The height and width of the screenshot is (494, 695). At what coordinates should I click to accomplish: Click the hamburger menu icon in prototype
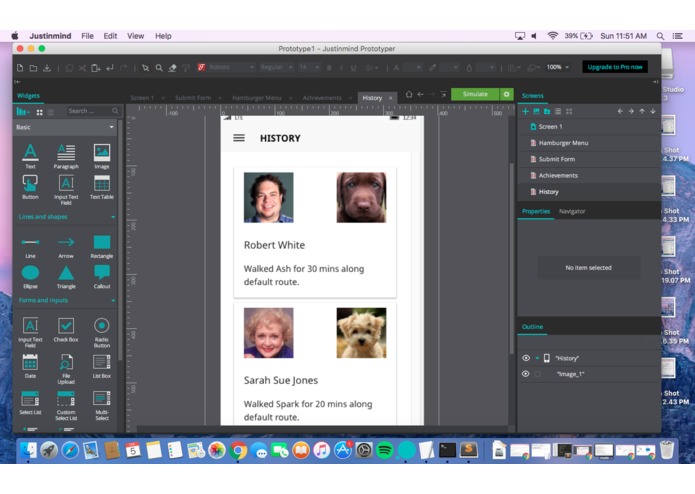click(239, 138)
